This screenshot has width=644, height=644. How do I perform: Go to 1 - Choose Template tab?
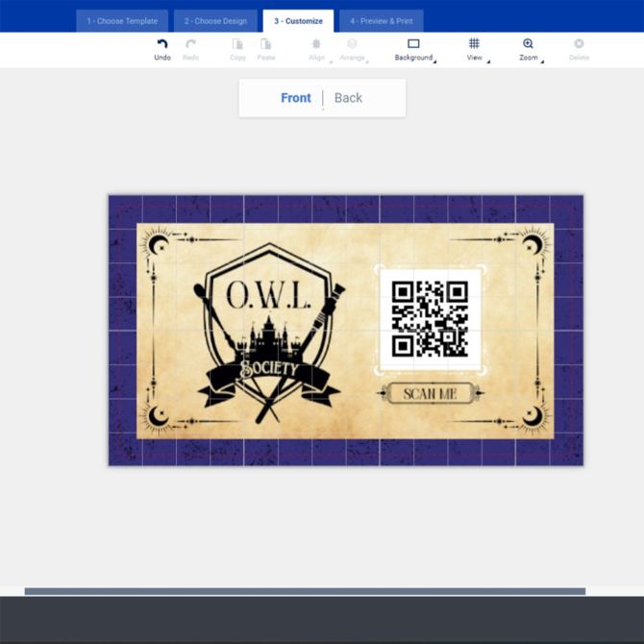(x=122, y=21)
